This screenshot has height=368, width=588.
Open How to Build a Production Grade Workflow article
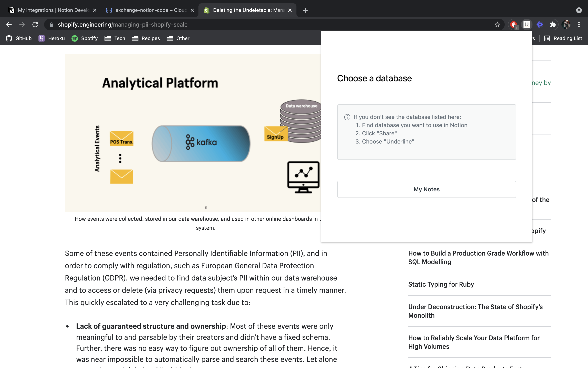[x=478, y=258]
